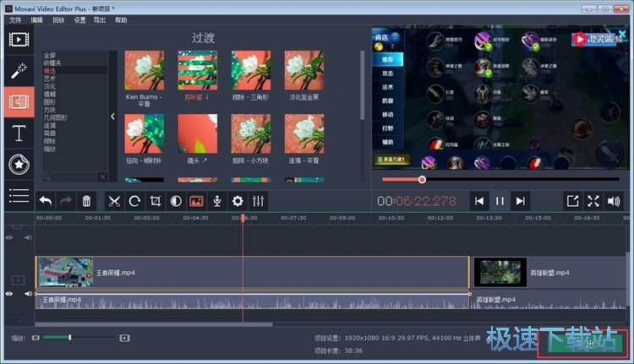
Task: Click the Crop tool icon
Action: click(x=156, y=201)
